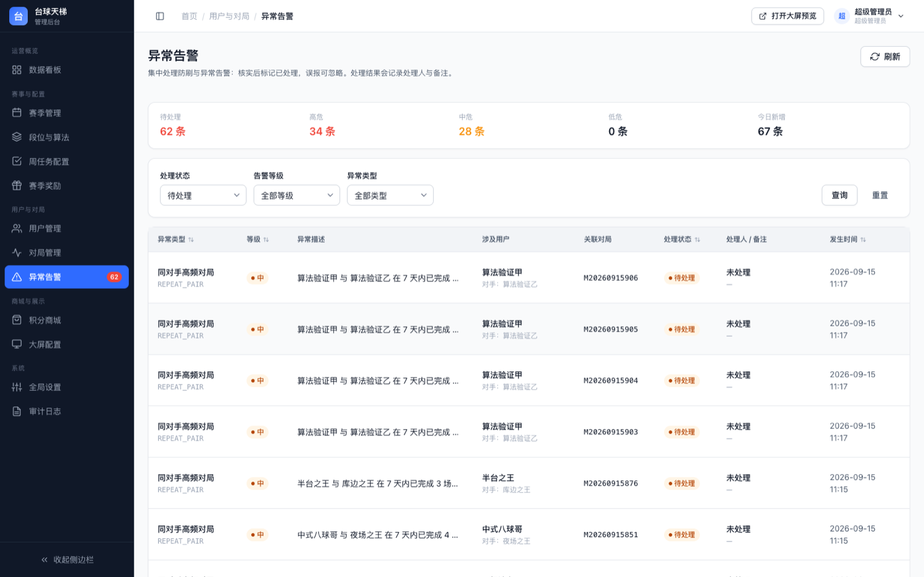Click the 赛季管理 calendar icon
Screen dimensions: 924x577
(x=17, y=113)
